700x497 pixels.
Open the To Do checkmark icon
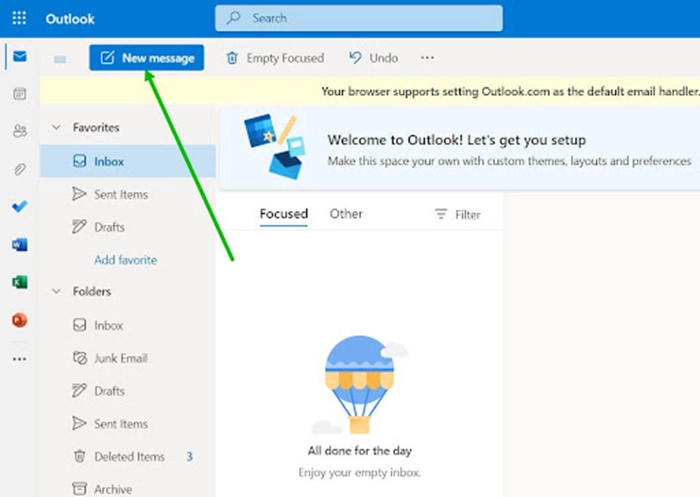click(19, 207)
